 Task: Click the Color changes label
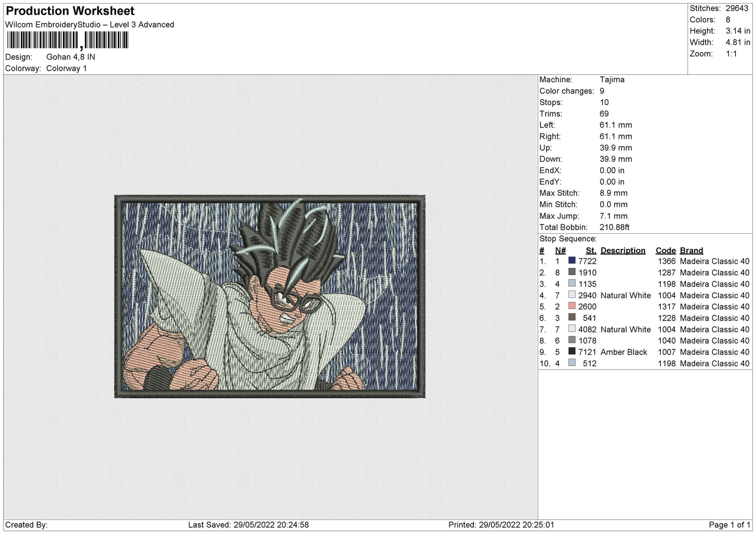[x=567, y=91]
